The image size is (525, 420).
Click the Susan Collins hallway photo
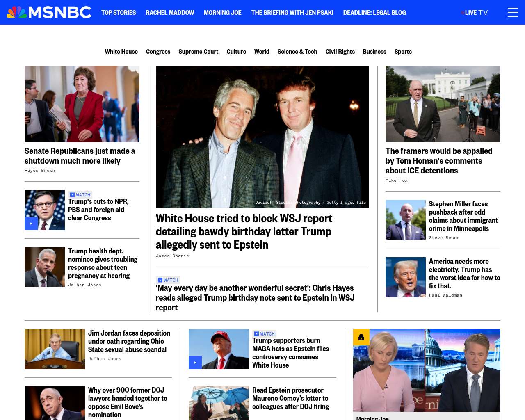(82, 104)
